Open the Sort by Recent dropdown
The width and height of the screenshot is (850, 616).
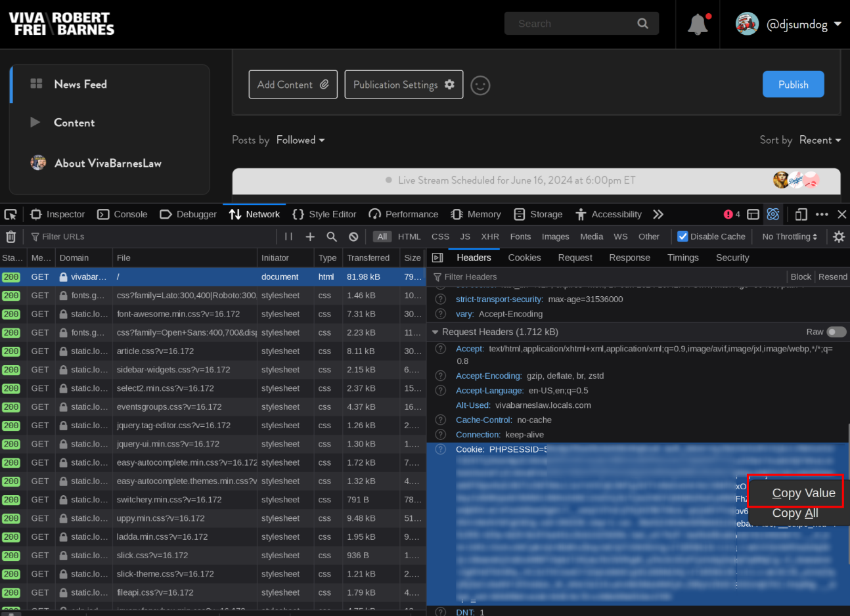820,140
